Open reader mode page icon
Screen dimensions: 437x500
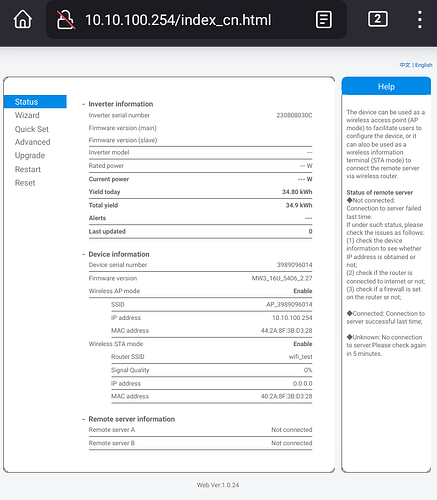point(324,20)
